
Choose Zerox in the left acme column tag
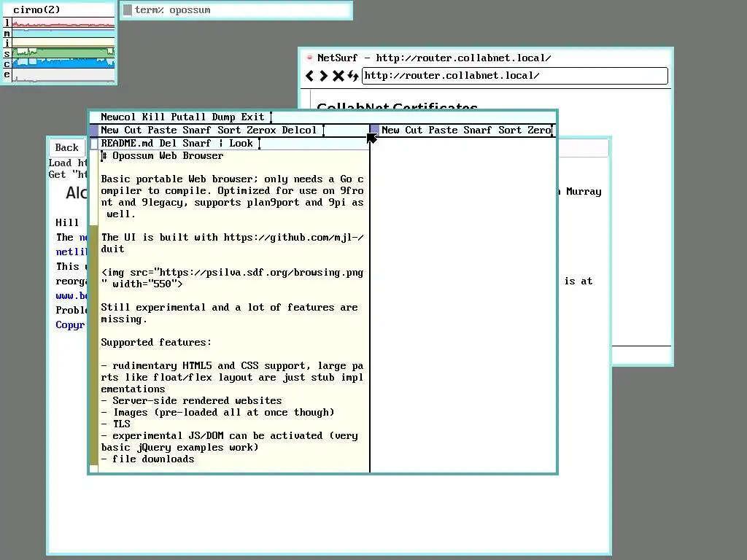tap(261, 130)
